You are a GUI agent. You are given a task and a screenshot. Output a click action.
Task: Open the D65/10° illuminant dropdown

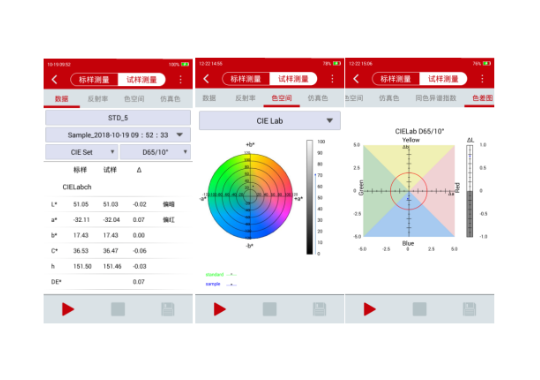pos(155,152)
